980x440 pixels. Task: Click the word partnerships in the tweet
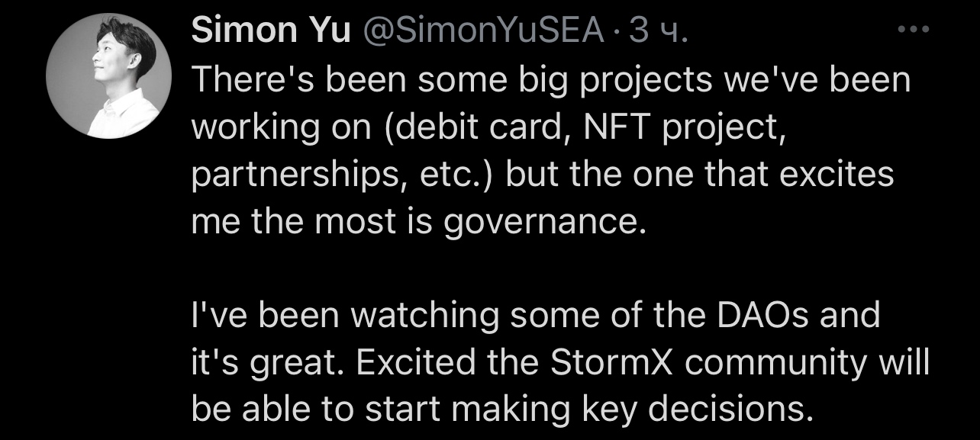coord(299,175)
